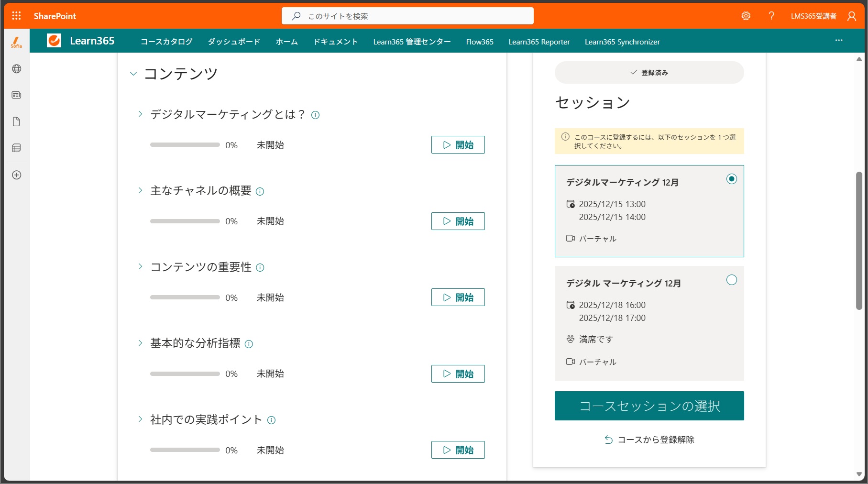Viewport: 868px width, 484px height.
Task: Focus the このサイトを検索 search box
Action: pyautogui.click(x=407, y=16)
